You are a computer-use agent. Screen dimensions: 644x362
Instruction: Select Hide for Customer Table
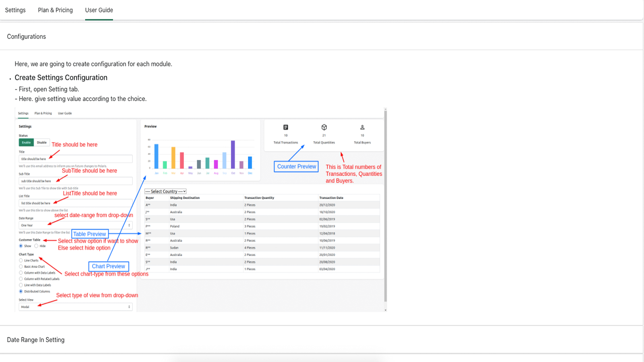pos(37,246)
